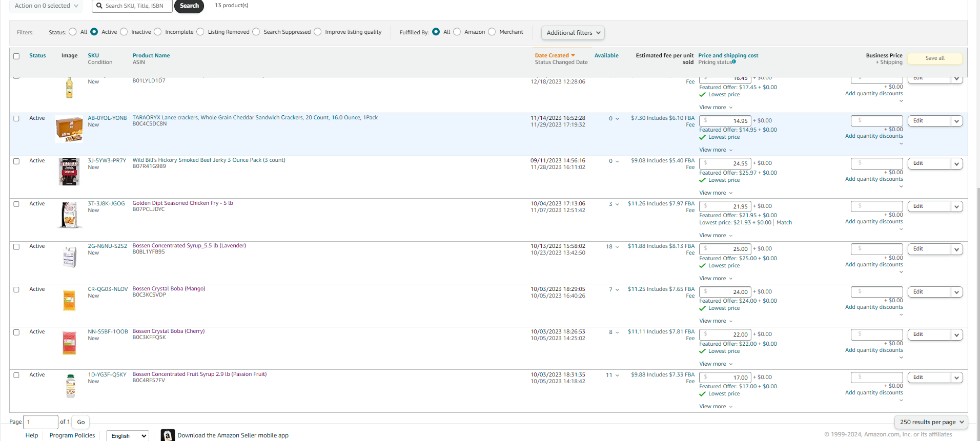This screenshot has width=980, height=441.
Task: Check the Bossen Lavender Syrup row
Action: coord(16,247)
